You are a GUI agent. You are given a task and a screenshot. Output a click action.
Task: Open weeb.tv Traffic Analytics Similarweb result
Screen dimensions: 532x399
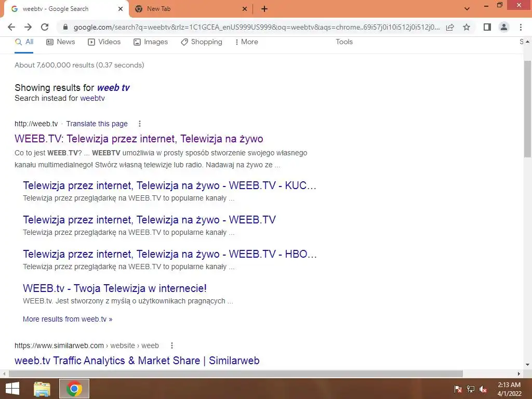click(x=137, y=361)
